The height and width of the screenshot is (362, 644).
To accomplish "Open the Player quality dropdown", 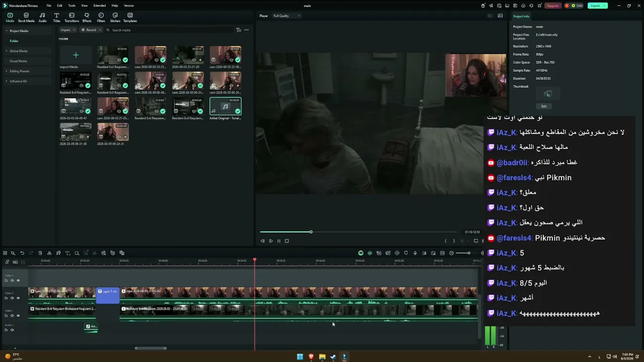I will coord(287,16).
